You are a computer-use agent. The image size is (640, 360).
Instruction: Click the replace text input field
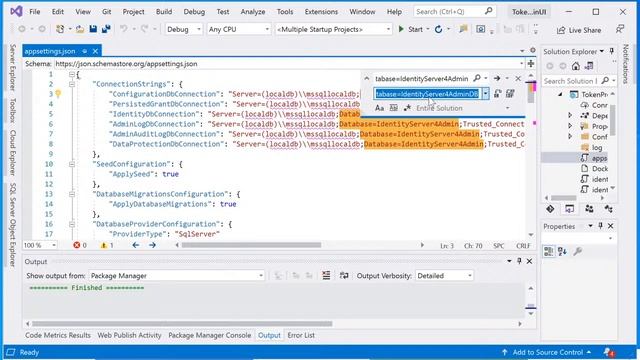(x=427, y=94)
